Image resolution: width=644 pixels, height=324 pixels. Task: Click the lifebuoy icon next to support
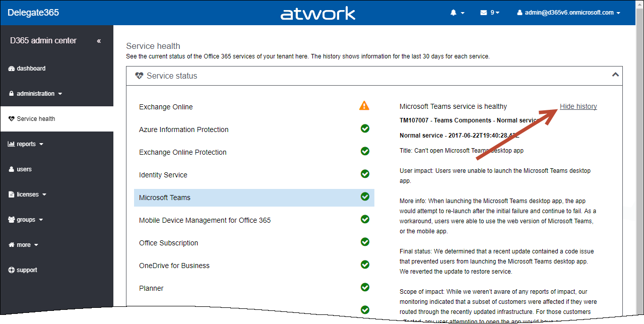coord(12,270)
